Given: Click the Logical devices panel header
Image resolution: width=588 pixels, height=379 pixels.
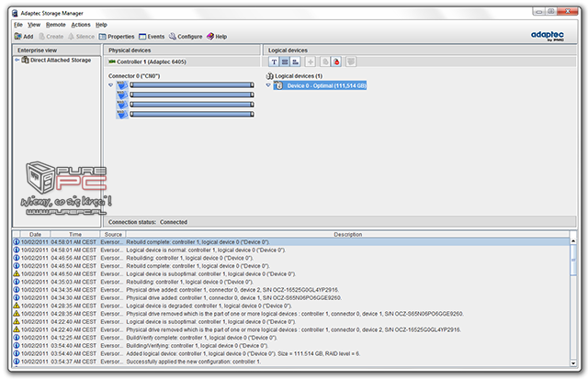Looking at the screenshot, I should (x=421, y=50).
